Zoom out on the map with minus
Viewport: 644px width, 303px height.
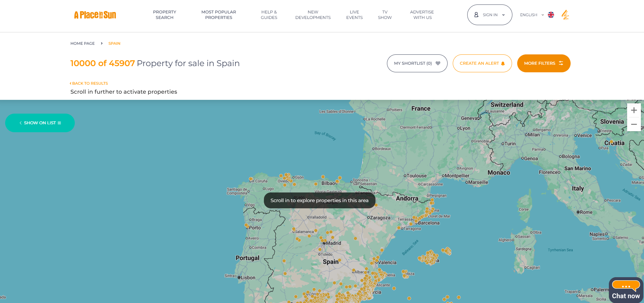(x=634, y=124)
